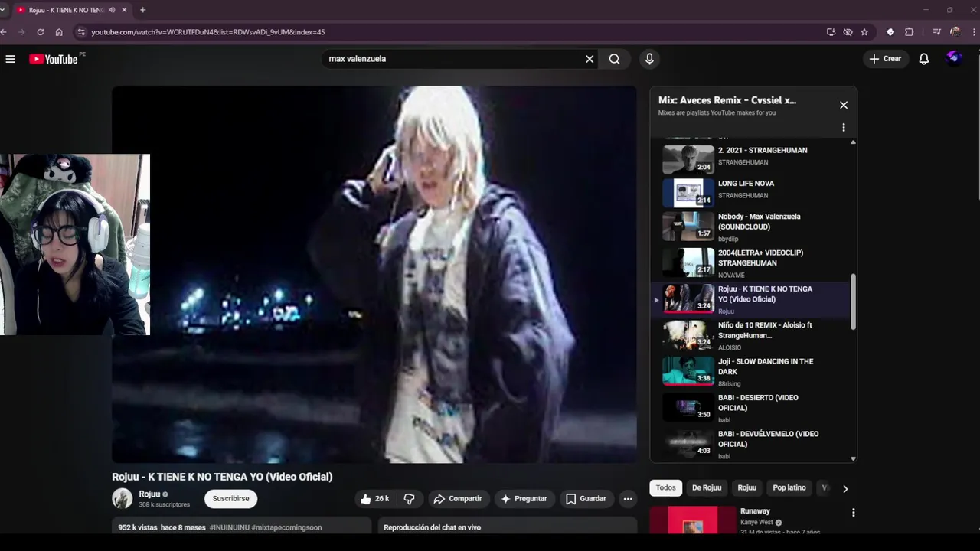Like the video with thumbs up
This screenshot has width=980, height=551.
[x=376, y=499]
